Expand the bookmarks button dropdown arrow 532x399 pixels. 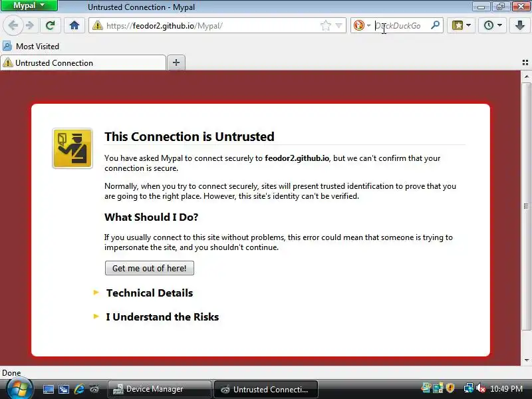click(469, 25)
